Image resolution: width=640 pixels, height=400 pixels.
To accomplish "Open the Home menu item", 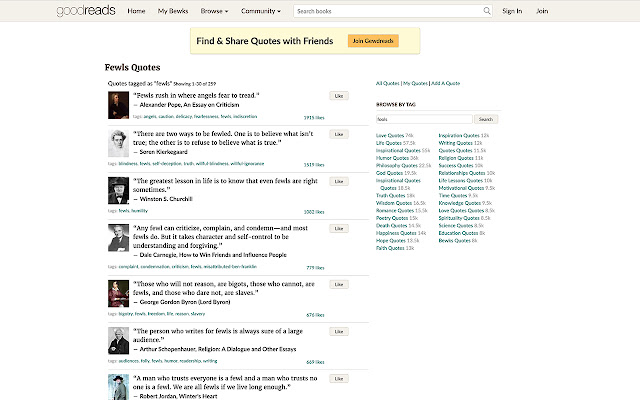I will pyautogui.click(x=136, y=11).
